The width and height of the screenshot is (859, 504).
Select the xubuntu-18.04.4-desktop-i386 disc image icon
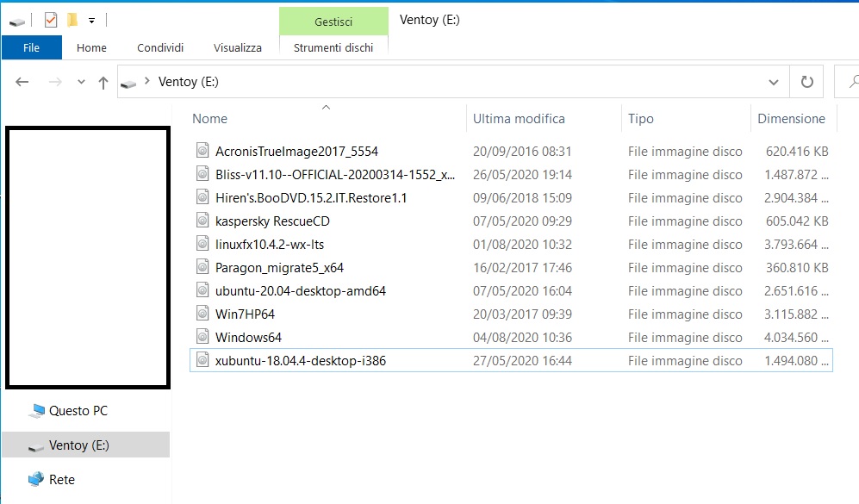pos(202,360)
